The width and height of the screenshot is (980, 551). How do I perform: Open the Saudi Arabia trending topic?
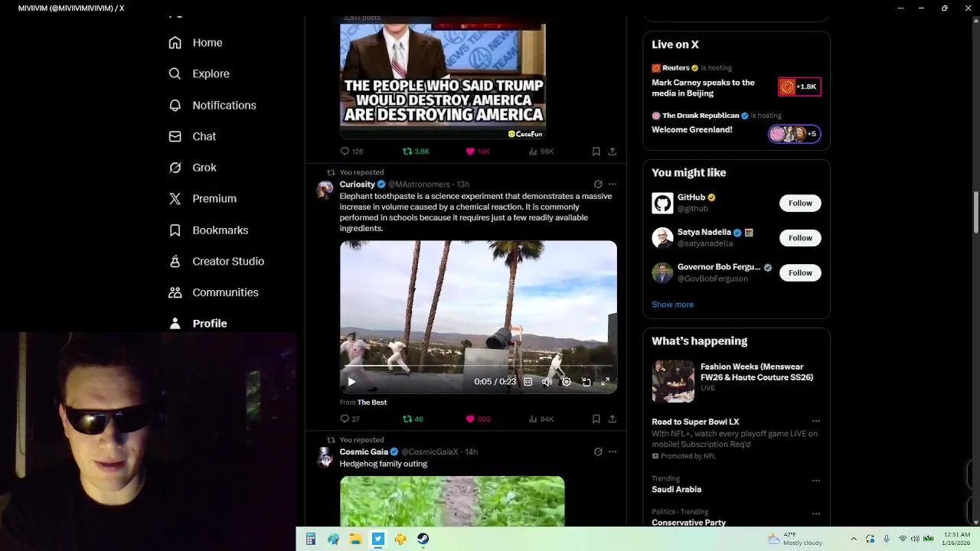pyautogui.click(x=677, y=489)
